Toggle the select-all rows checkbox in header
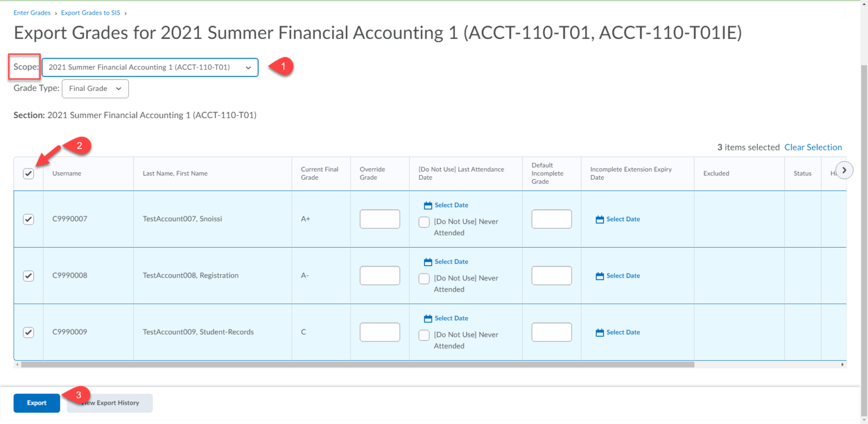 point(29,174)
